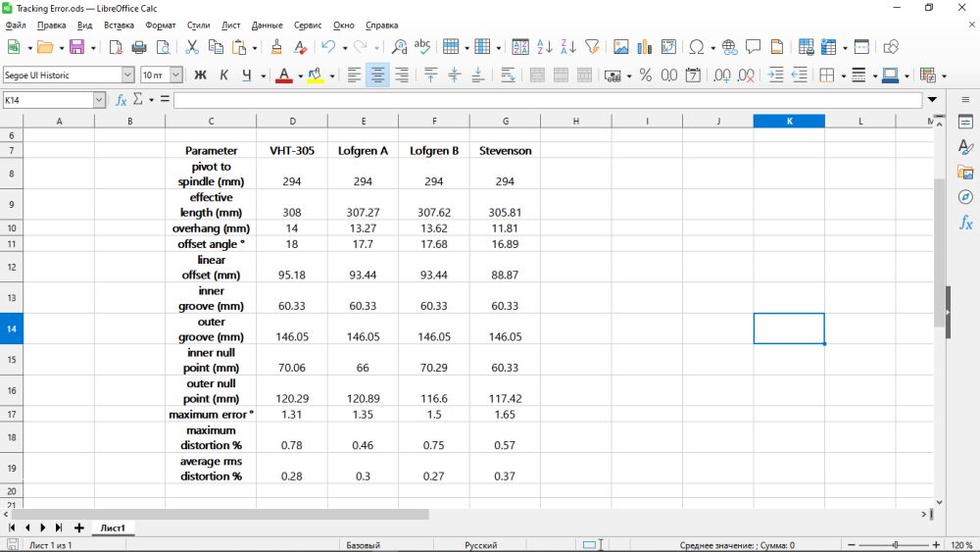Sort ascending with the A-Z icon

[545, 46]
